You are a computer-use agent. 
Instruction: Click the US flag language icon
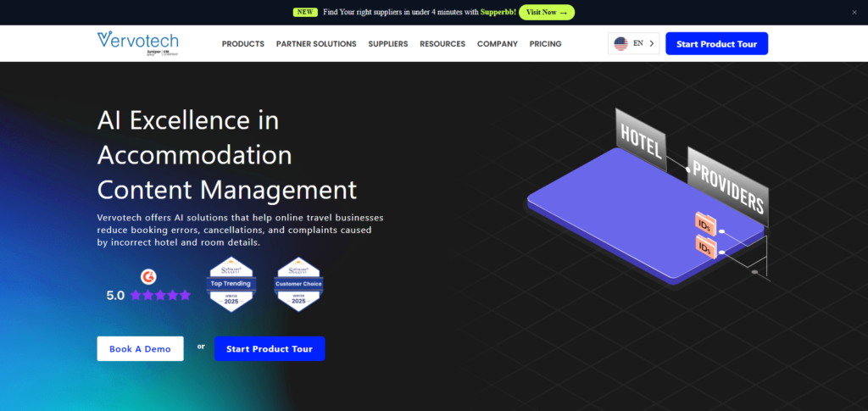620,44
